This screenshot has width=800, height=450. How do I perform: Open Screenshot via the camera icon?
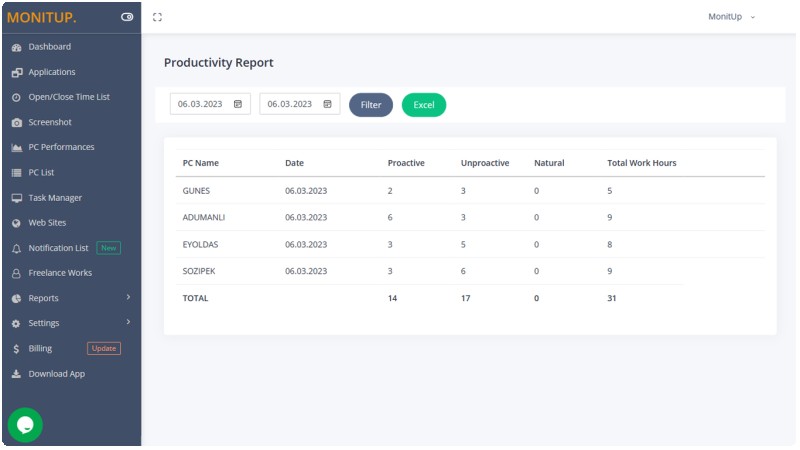16,123
